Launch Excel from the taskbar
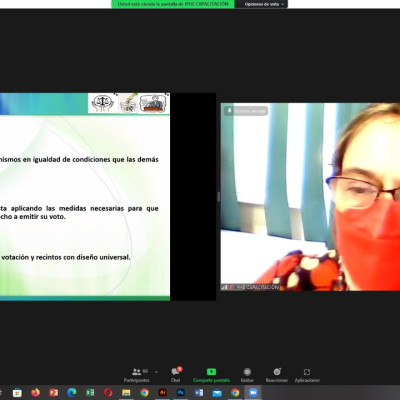The height and width of the screenshot is (400, 400). [x=90, y=393]
